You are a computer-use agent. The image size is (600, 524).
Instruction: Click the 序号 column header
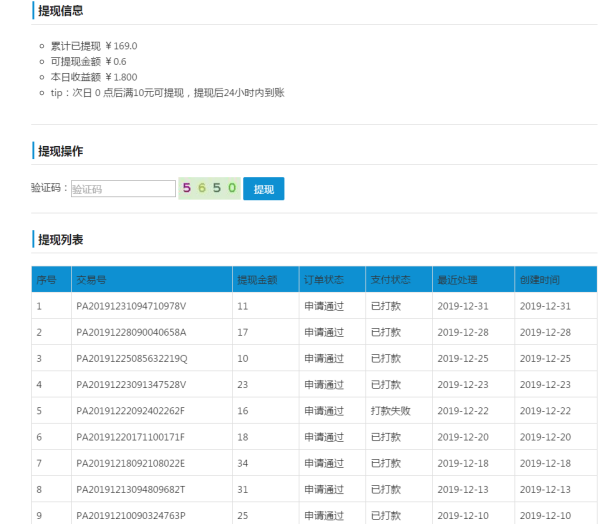click(x=47, y=280)
